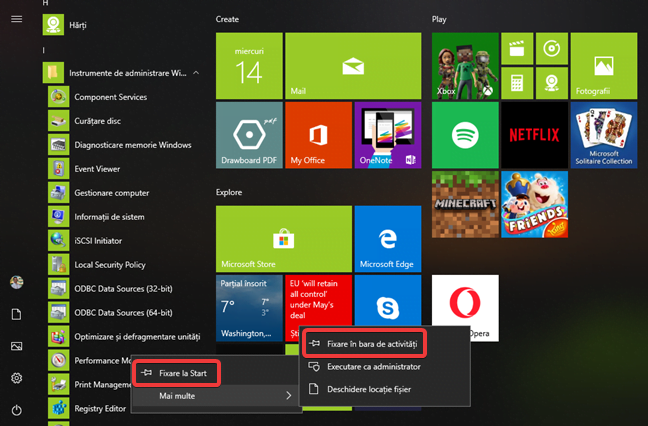Open the calendar tile showing miercuri 14
This screenshot has width=648, height=426.
pyautogui.click(x=249, y=66)
